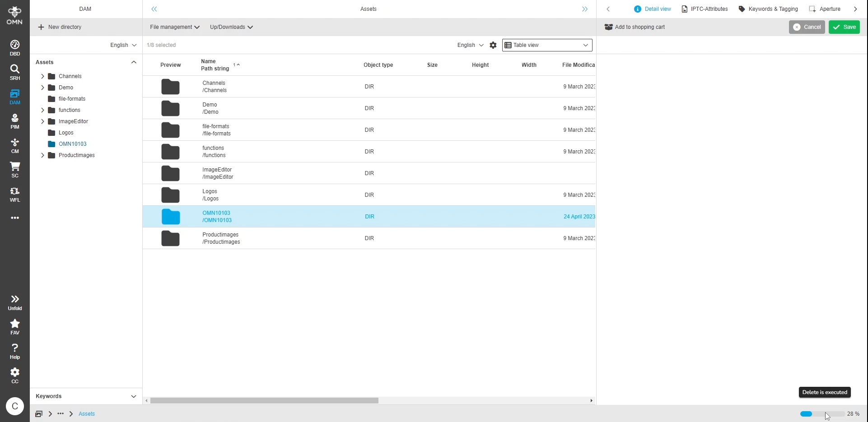Click the green Save button
The width and height of the screenshot is (868, 422).
click(844, 27)
